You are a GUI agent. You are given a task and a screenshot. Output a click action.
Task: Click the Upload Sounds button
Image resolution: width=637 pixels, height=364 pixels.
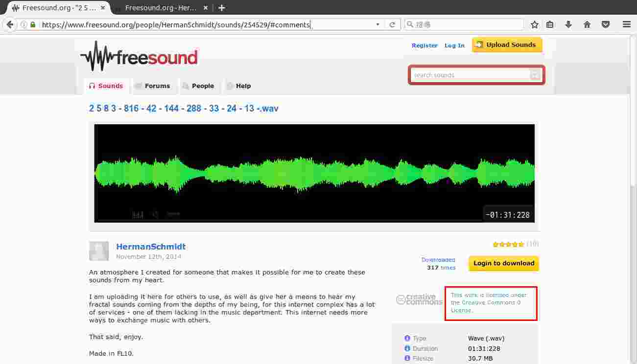click(507, 45)
